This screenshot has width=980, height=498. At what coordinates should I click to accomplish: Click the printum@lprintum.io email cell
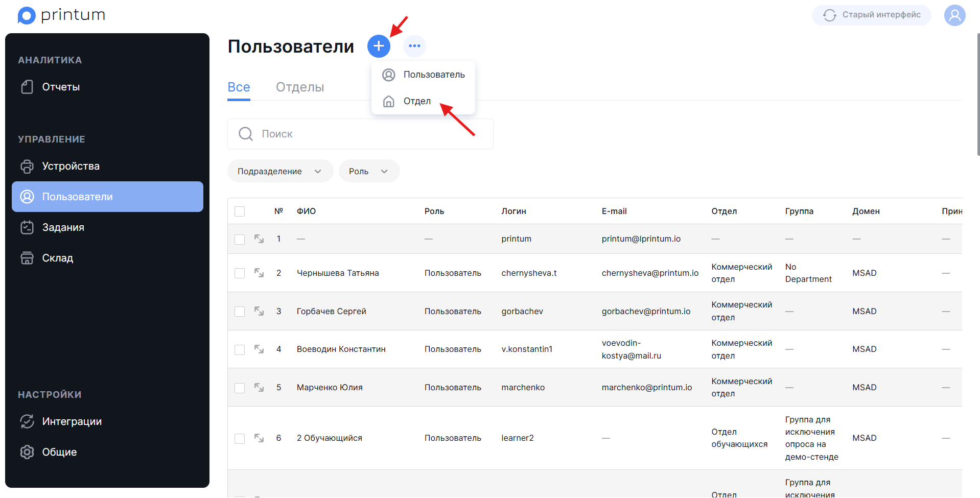click(641, 239)
